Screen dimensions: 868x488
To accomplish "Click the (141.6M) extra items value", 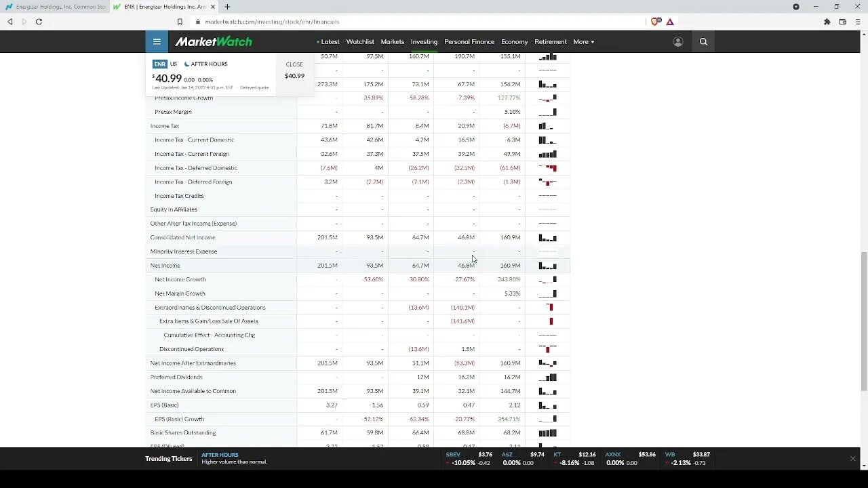I will pyautogui.click(x=462, y=321).
